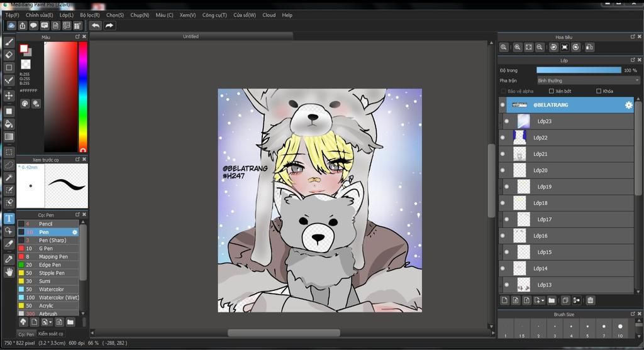Open the Công cụ(T) menu

coord(214,15)
